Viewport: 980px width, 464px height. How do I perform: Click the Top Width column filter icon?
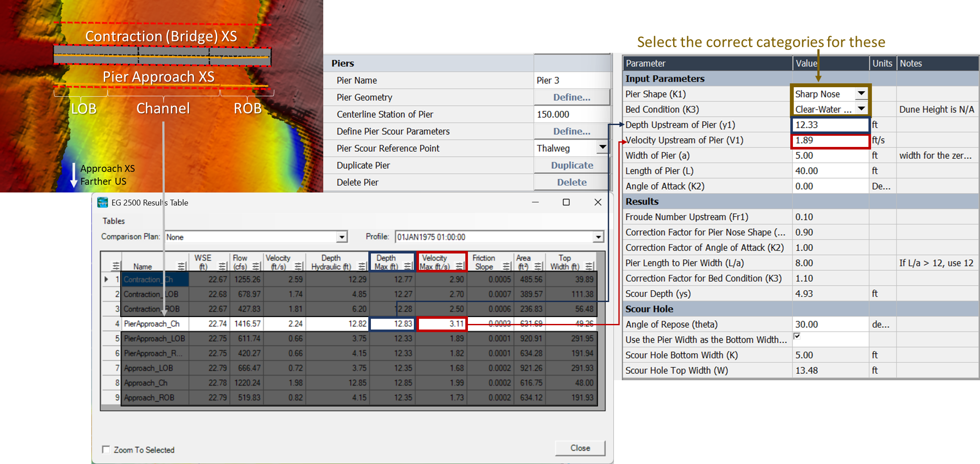[589, 266]
